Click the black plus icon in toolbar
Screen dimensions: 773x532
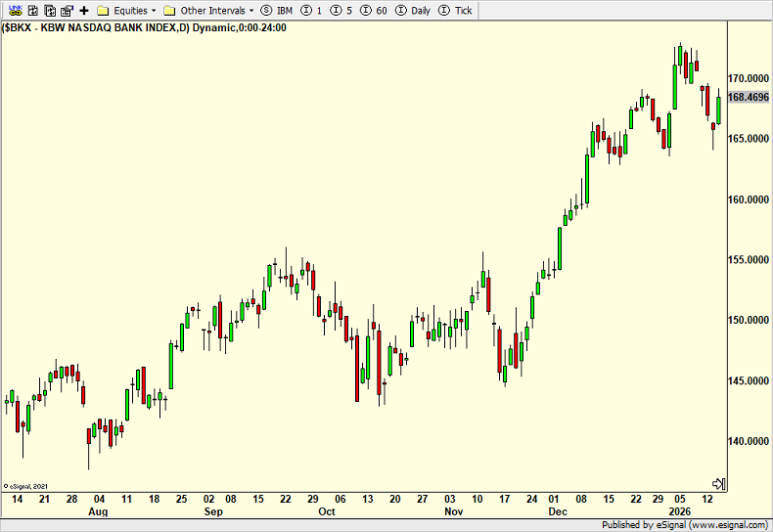coord(84,10)
